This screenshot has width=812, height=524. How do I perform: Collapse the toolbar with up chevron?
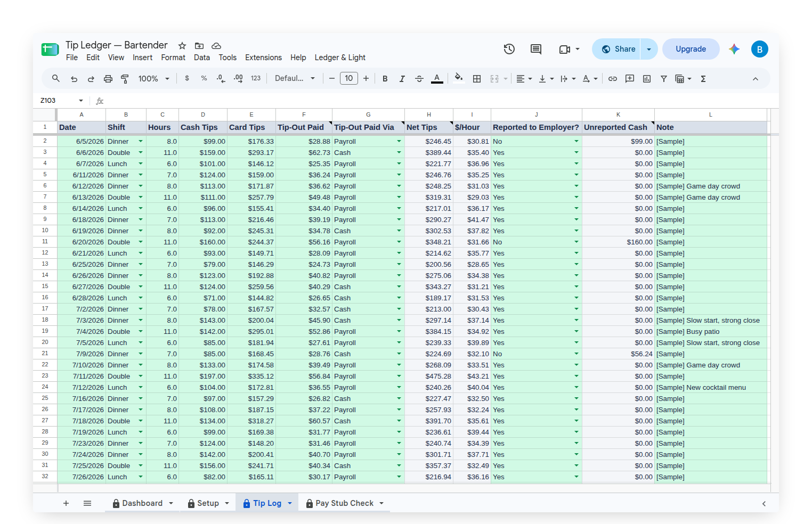click(756, 79)
